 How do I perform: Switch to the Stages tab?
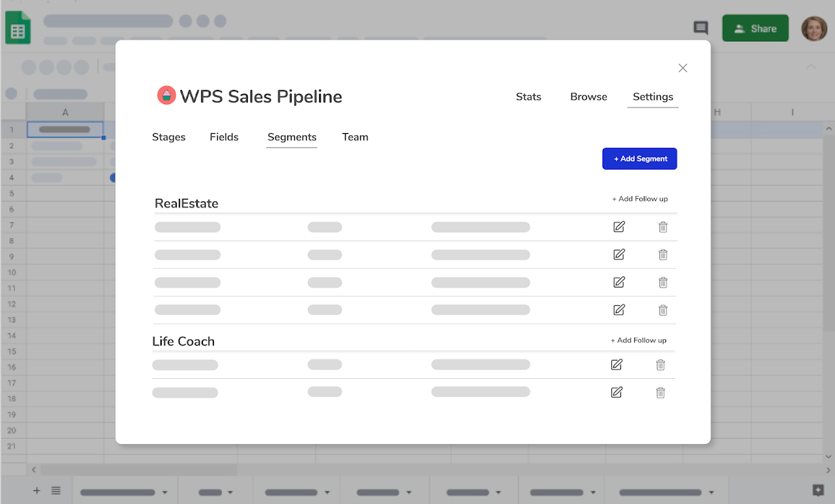(x=169, y=137)
